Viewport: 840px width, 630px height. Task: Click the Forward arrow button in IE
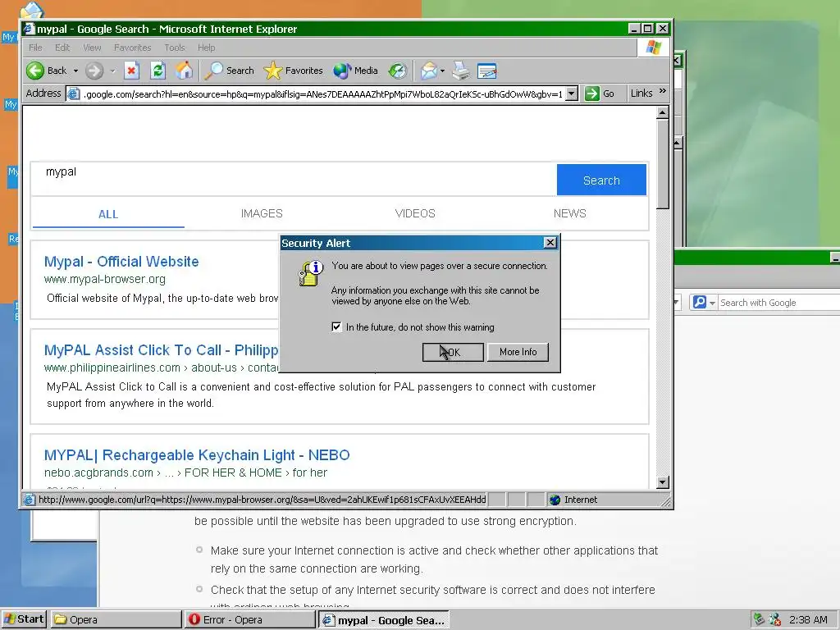[94, 71]
